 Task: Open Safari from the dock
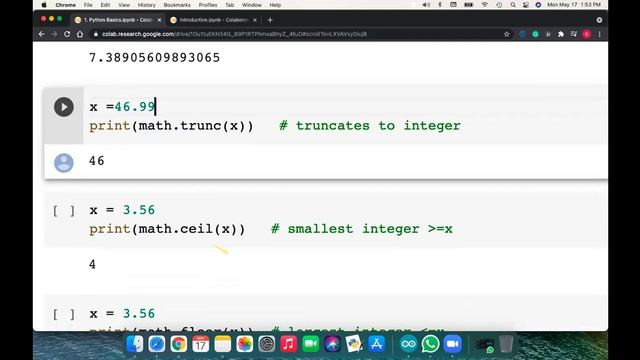(157, 344)
